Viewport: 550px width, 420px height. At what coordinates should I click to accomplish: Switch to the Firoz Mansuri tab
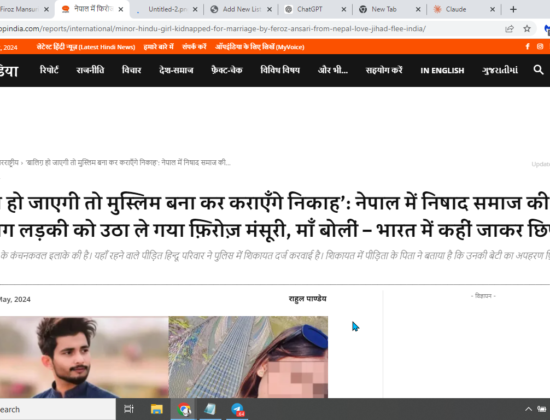point(19,9)
